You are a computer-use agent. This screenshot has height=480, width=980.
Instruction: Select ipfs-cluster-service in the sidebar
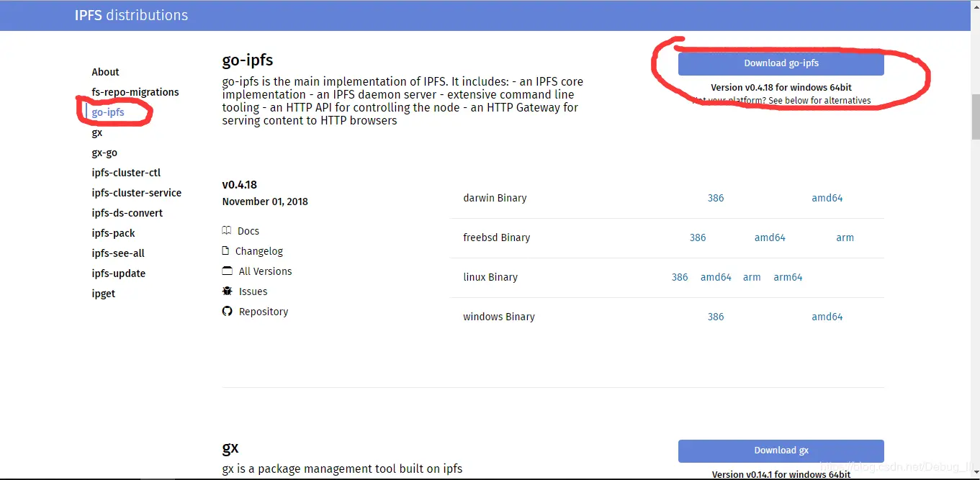click(x=136, y=193)
